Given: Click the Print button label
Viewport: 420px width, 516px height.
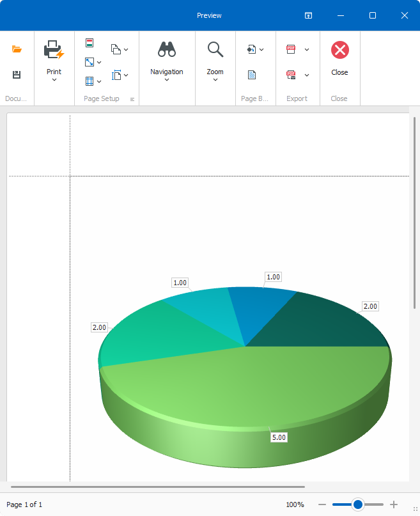Looking at the screenshot, I should 54,72.
